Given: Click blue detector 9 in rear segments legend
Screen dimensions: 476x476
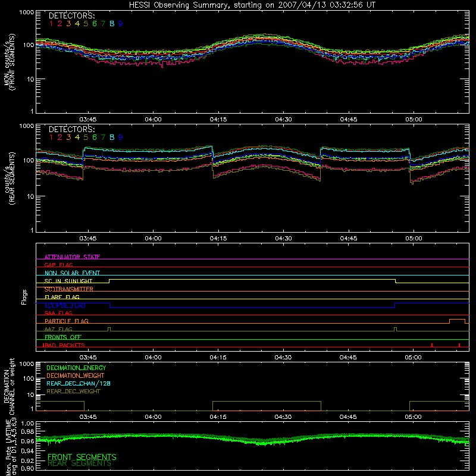Looking at the screenshot, I should (121, 137).
